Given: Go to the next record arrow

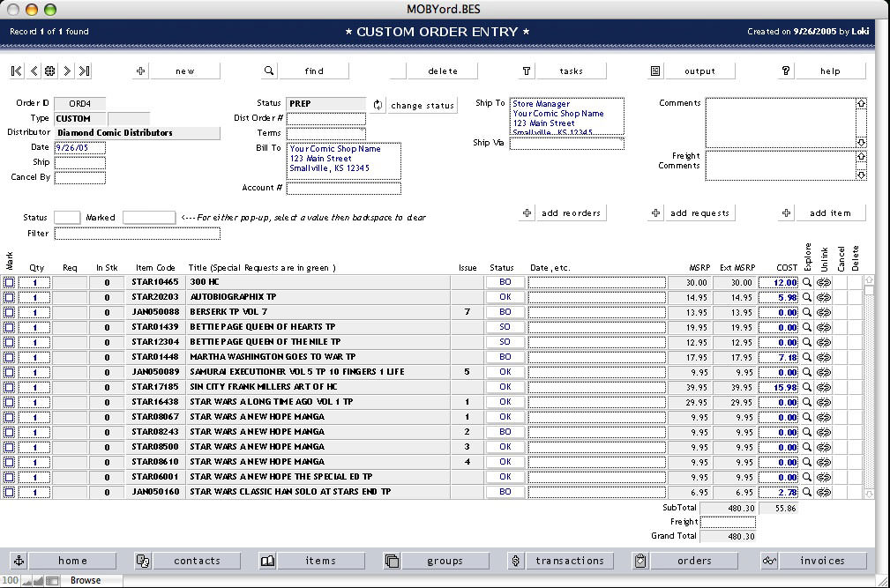Looking at the screenshot, I should [x=67, y=71].
